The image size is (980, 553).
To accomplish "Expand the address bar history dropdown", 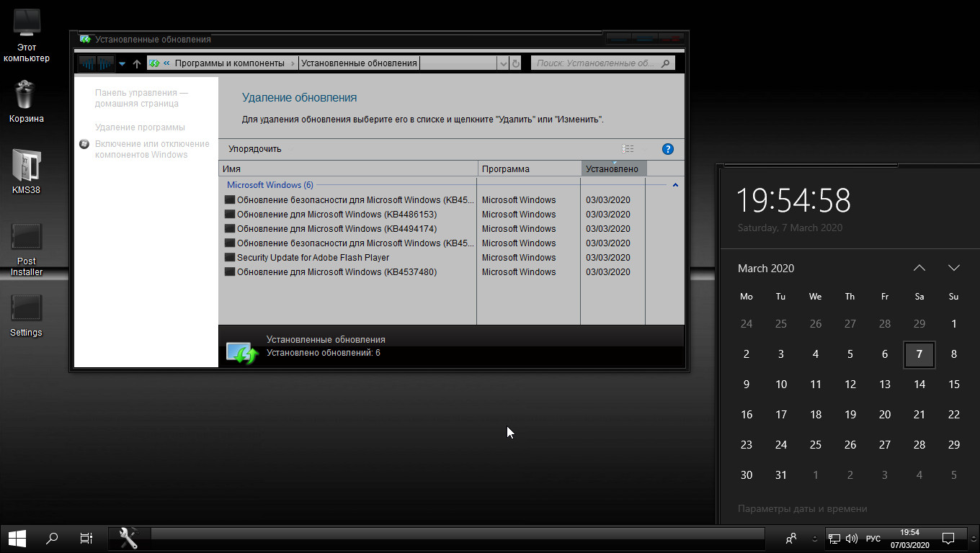I will point(503,63).
